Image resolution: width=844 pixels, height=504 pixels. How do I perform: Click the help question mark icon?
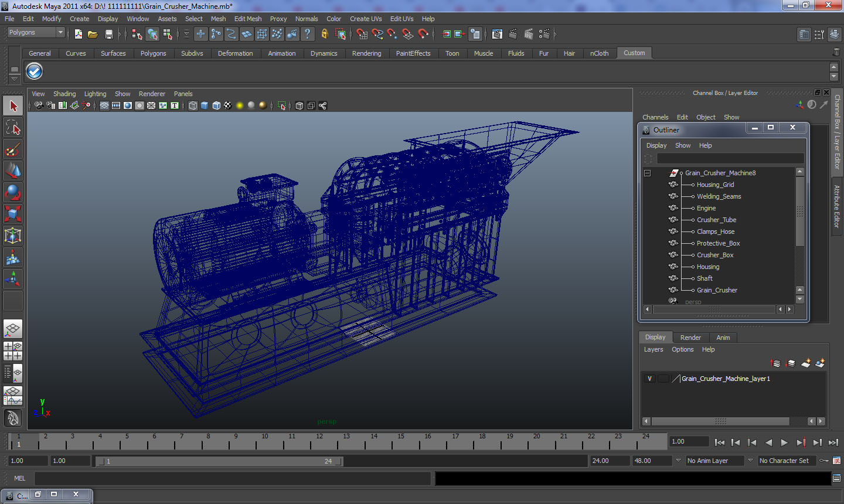pos(307,34)
